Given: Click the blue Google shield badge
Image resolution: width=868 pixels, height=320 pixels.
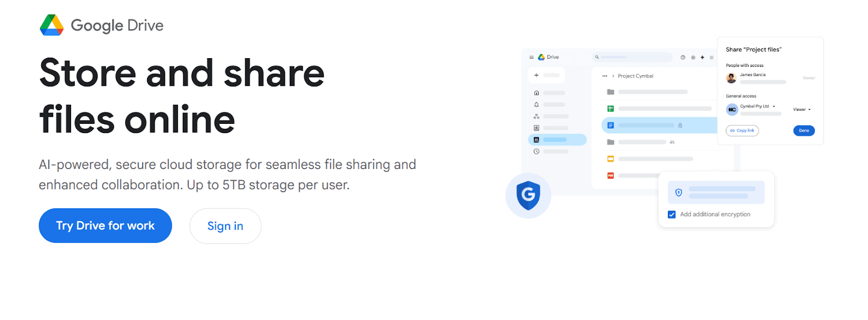Looking at the screenshot, I should click(528, 196).
